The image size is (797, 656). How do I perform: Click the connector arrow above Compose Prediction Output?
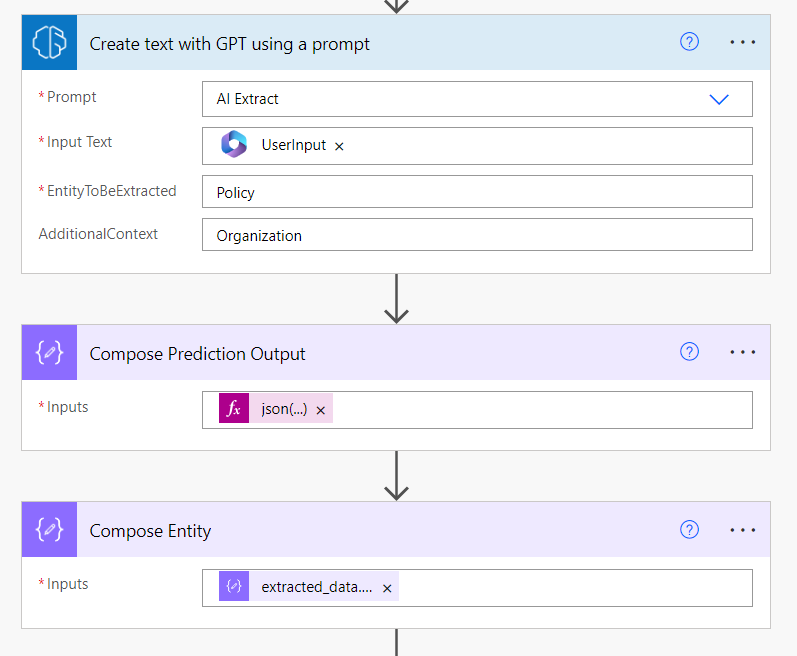(397, 299)
